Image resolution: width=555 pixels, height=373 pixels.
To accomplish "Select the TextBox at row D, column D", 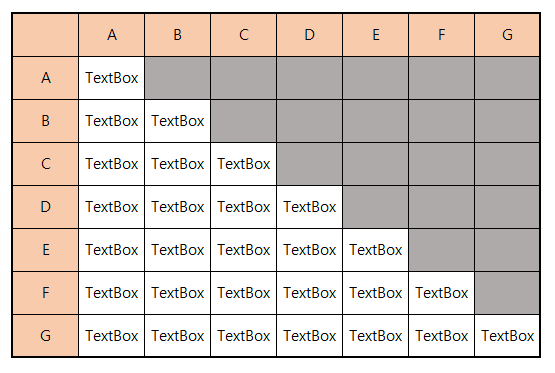I will 309,207.
